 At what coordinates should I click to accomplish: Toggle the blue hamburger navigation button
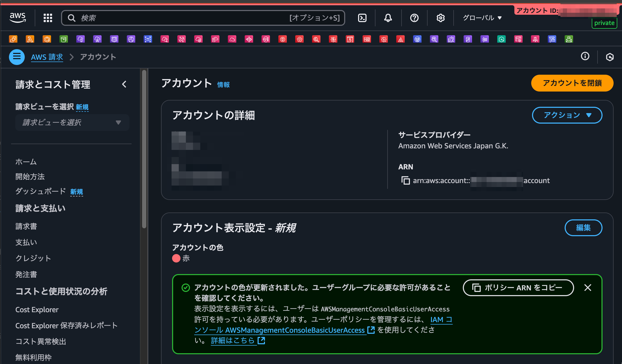(x=17, y=57)
